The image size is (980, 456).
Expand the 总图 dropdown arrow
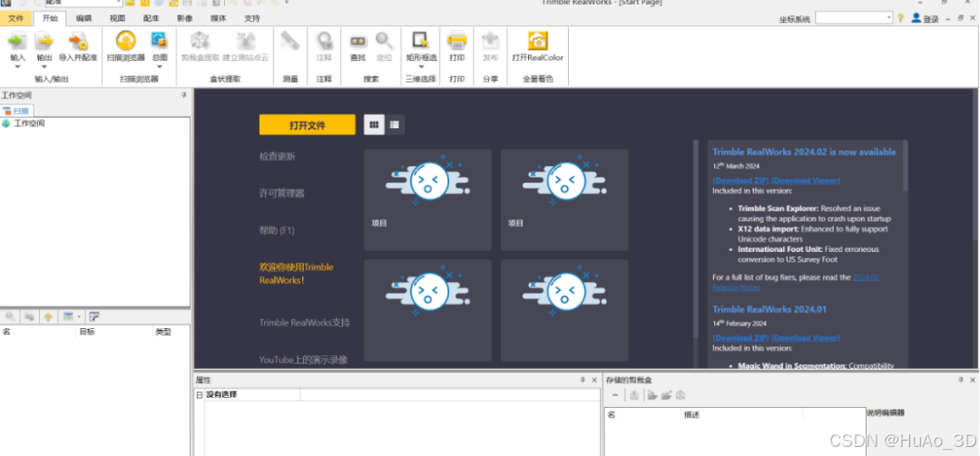(x=160, y=66)
